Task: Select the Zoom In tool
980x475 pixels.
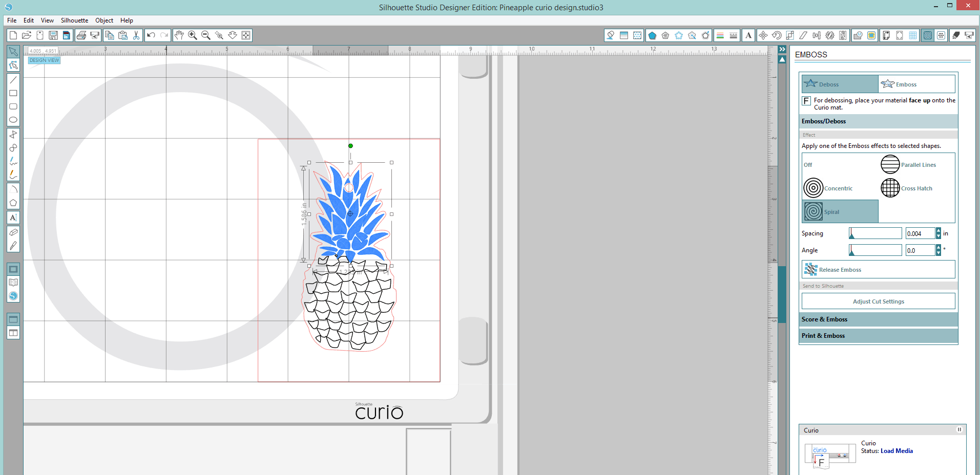Action: [193, 35]
